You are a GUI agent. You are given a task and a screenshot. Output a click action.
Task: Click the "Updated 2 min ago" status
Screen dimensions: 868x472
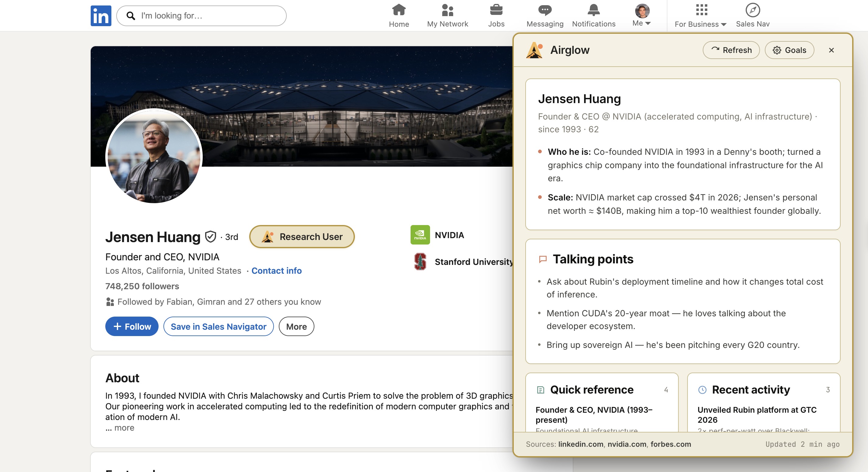pos(802,444)
